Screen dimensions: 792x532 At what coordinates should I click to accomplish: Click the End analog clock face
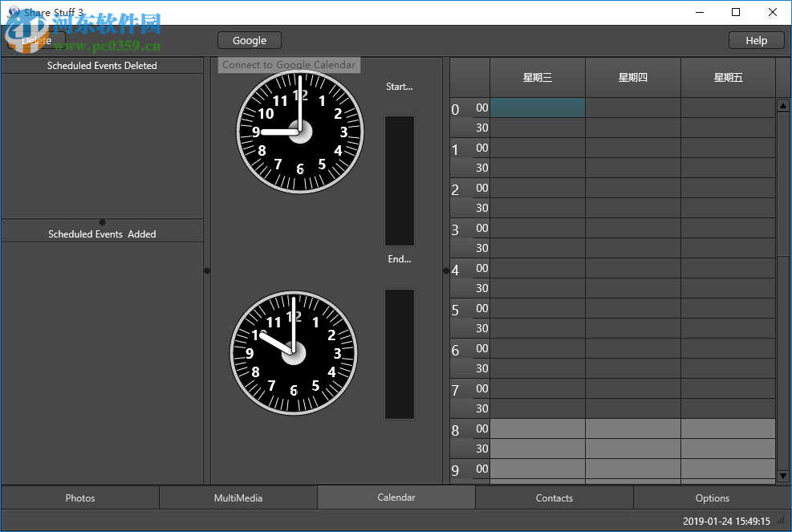[x=294, y=353]
